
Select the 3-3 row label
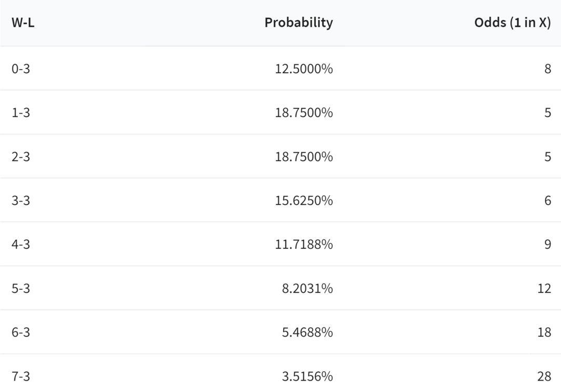(21, 200)
